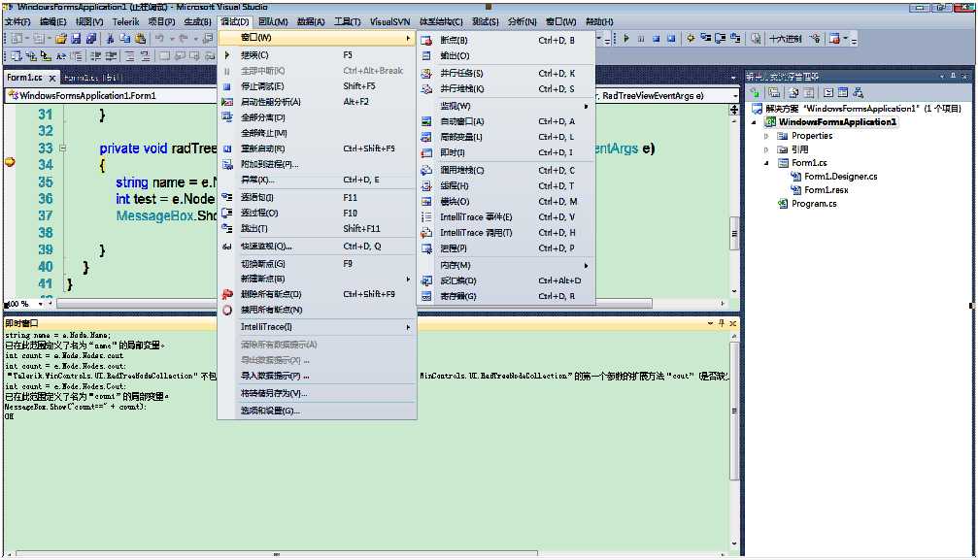Select Form1.Designer.cs in Solution Explorer
The height and width of the screenshot is (560, 978).
point(840,177)
